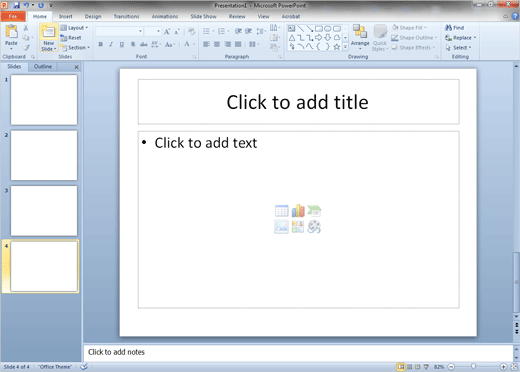
Task: Select slide 3 thumbnail
Action: 44,211
